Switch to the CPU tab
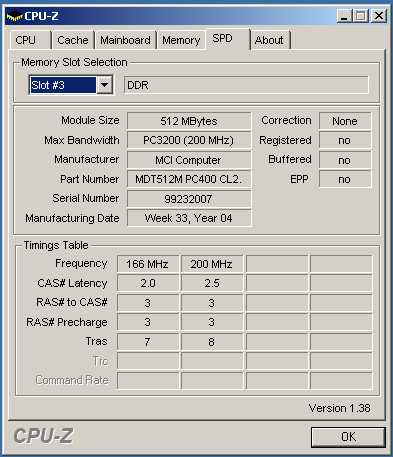 [30, 40]
